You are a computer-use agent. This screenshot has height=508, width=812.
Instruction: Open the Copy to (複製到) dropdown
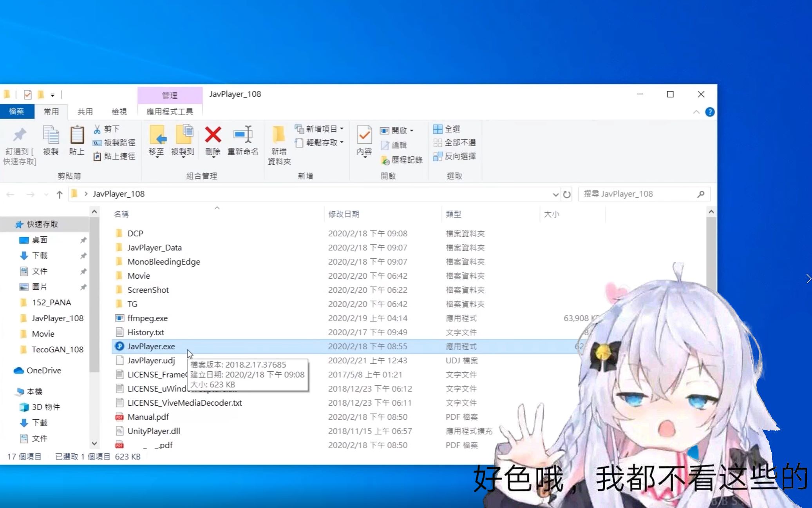click(183, 158)
